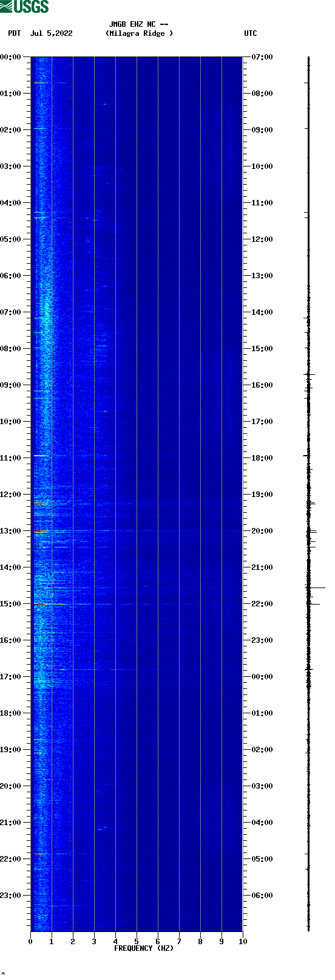Click the 08:00 UTC time label
335x980 pixels.
262,94
